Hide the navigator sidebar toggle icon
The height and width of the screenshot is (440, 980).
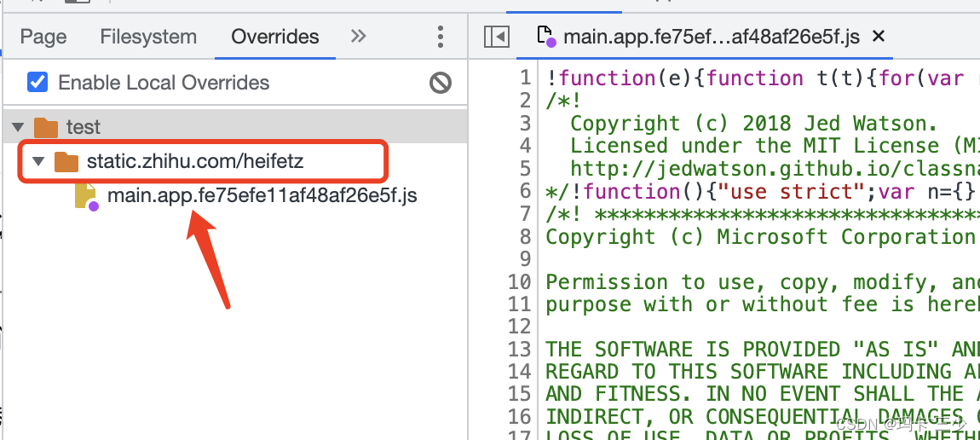[x=497, y=37]
